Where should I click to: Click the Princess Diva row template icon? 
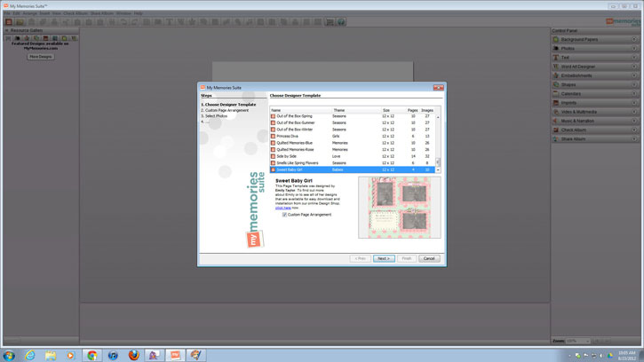click(273, 137)
